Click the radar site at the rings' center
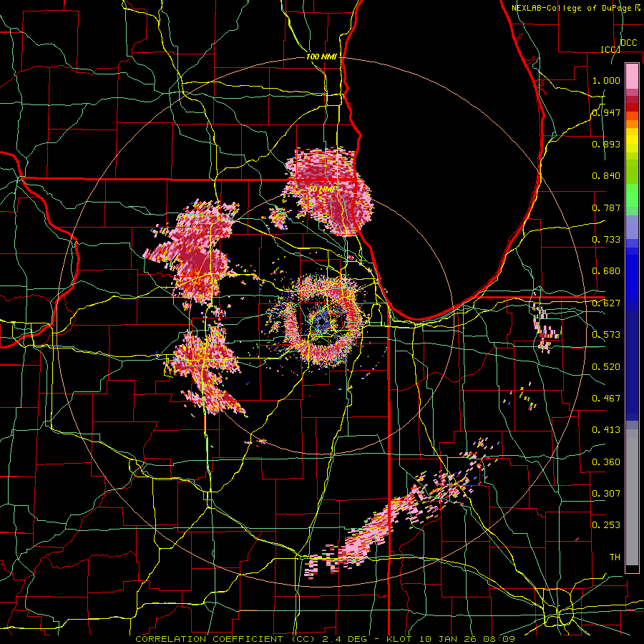 (x=321, y=322)
